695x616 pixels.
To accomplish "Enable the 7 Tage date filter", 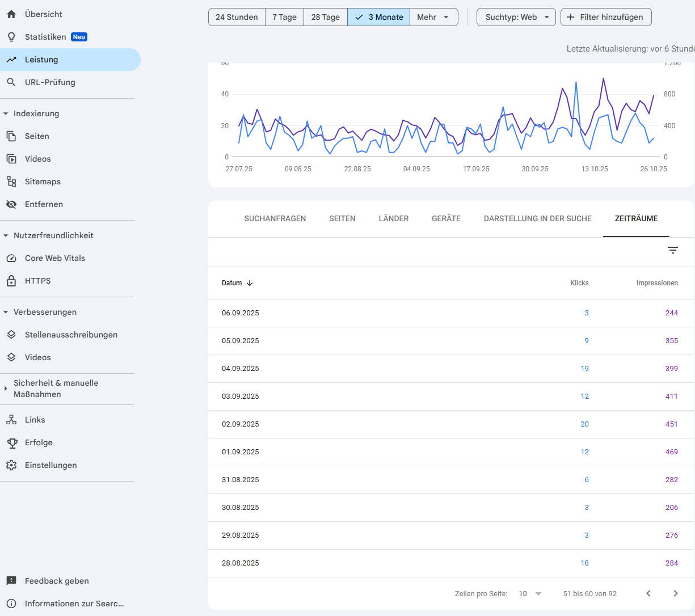I will (x=284, y=17).
